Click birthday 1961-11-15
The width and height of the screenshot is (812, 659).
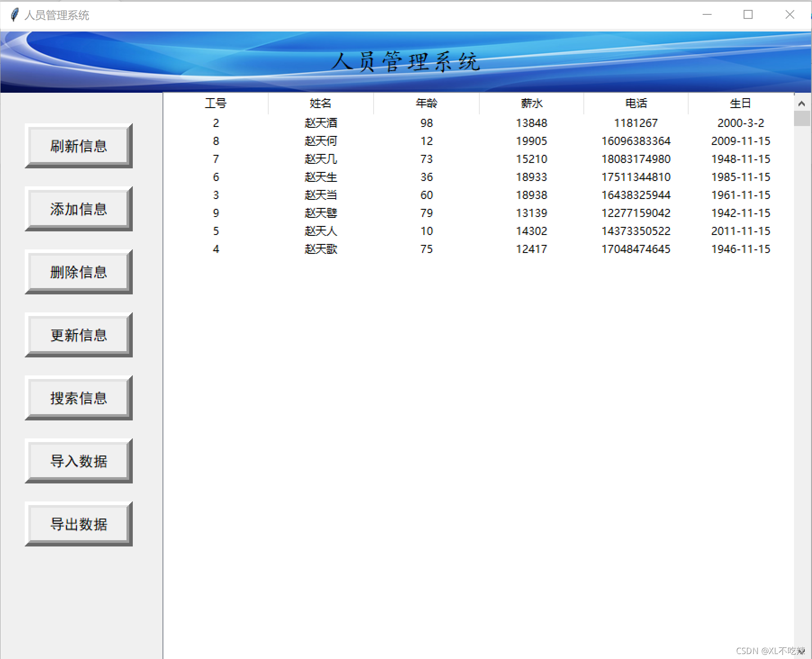[741, 195]
